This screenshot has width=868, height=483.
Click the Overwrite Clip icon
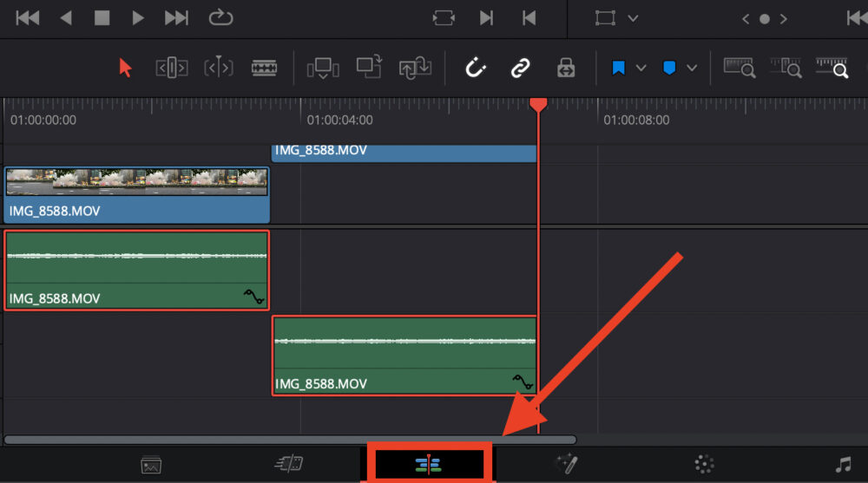369,67
